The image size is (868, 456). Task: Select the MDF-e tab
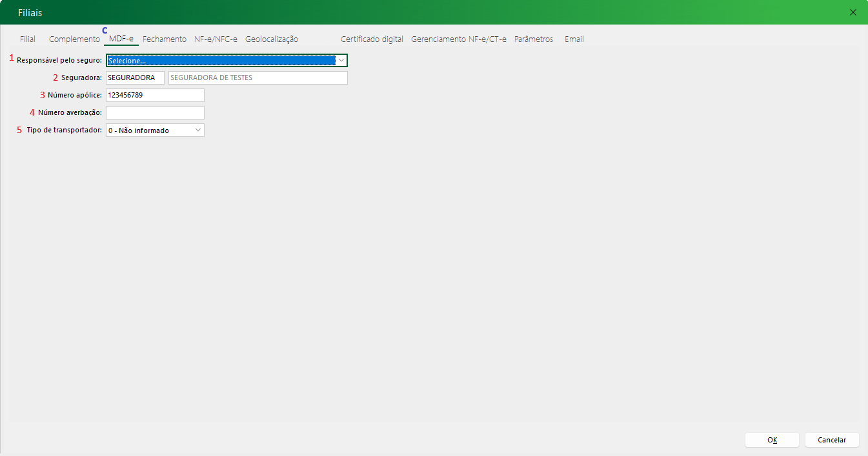coord(121,39)
